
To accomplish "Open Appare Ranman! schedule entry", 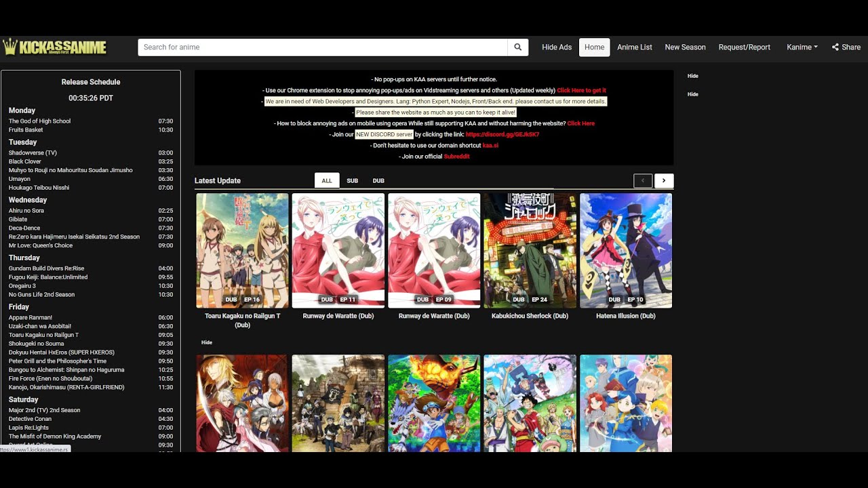I will 31,318.
